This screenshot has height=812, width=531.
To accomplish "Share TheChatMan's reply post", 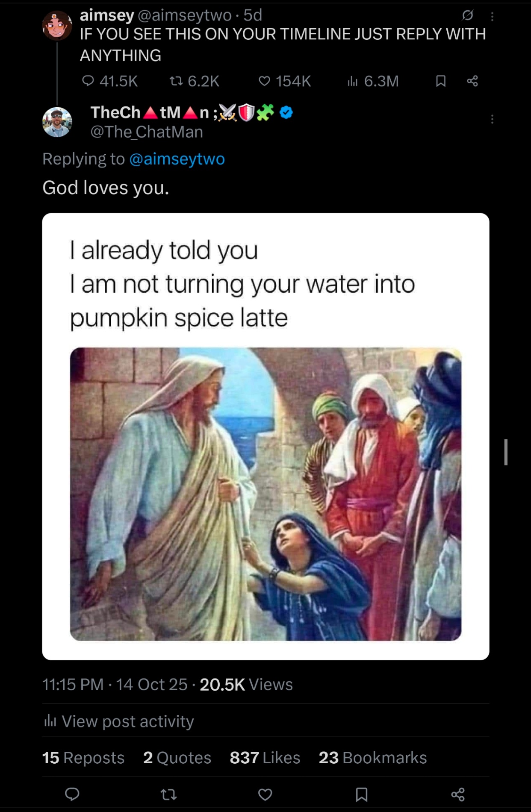I will pos(458,794).
